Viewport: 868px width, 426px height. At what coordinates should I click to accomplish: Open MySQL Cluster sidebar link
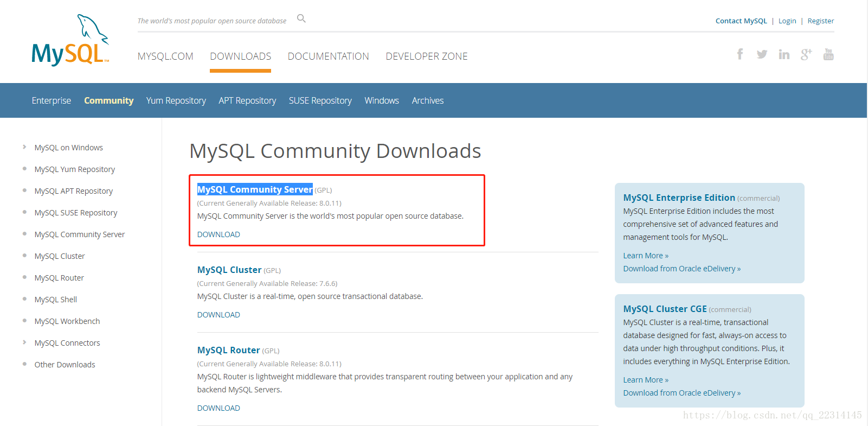(60, 256)
